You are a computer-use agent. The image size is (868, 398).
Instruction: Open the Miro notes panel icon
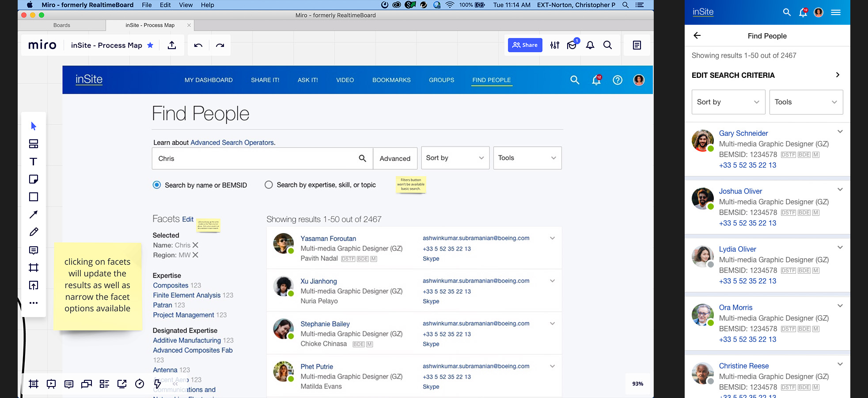637,45
